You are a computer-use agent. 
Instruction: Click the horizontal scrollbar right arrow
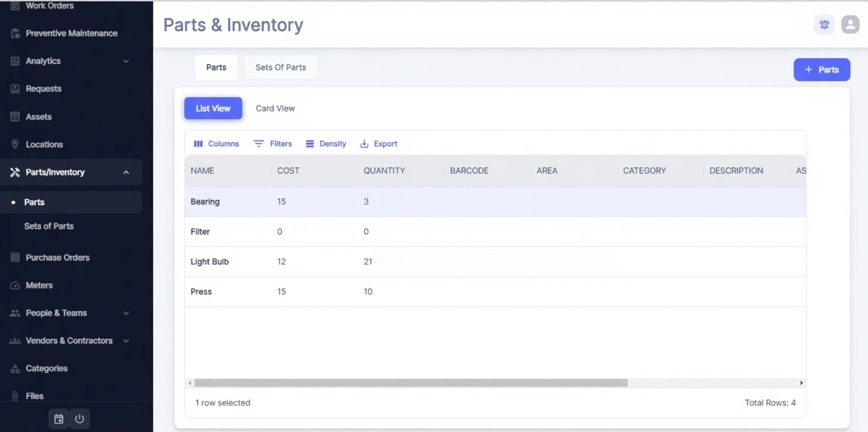tap(801, 383)
